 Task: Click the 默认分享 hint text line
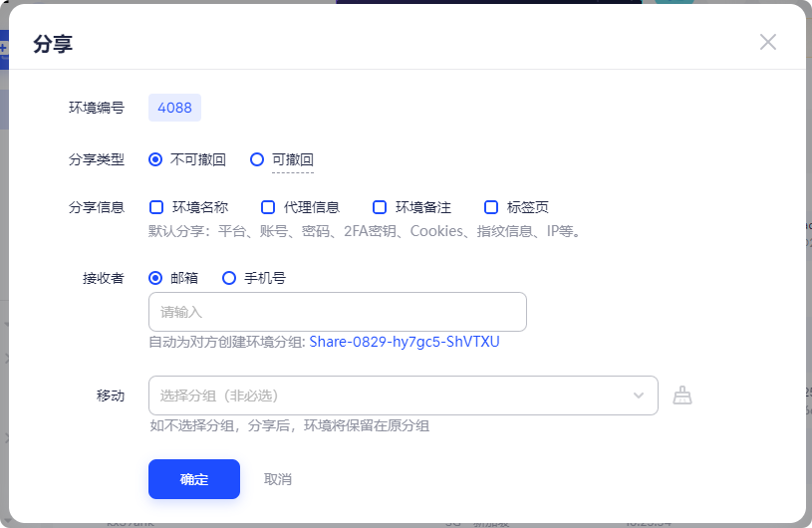pos(365,231)
